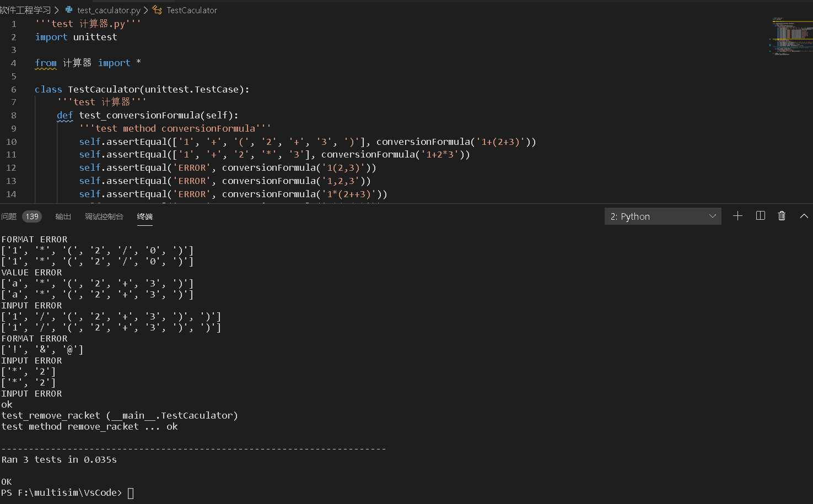Click 'def test_conversionFormula(self):' line
813x504 pixels.
click(148, 115)
